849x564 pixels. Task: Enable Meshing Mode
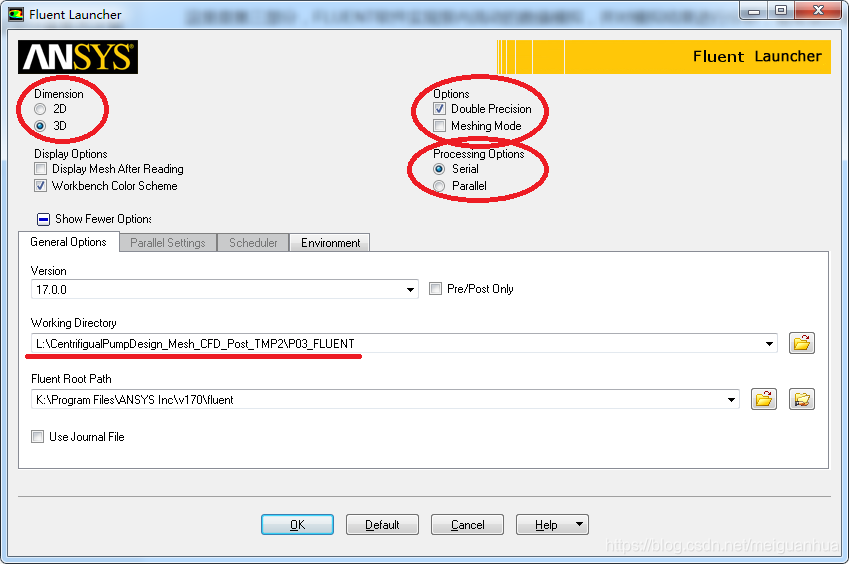[x=440, y=126]
